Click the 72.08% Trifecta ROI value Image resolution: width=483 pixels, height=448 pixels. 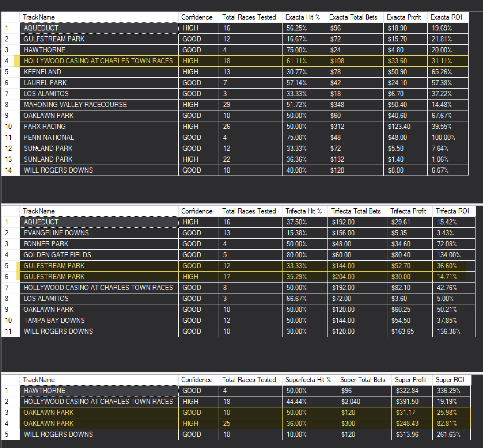tap(454, 244)
